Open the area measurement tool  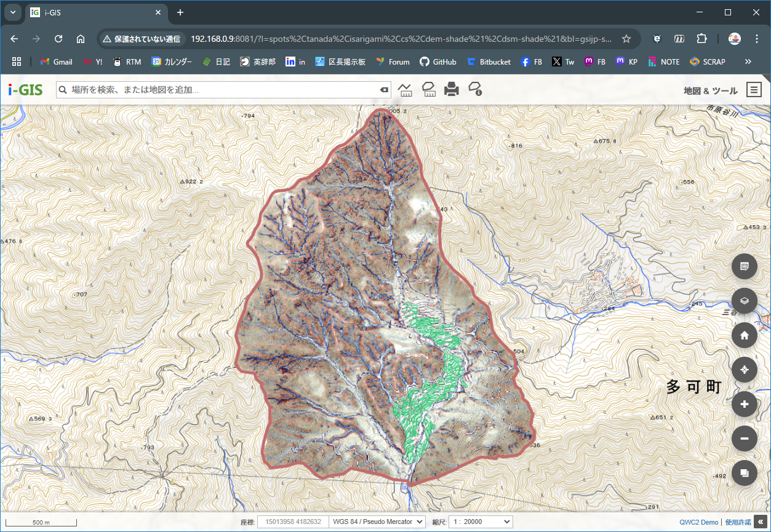(429, 90)
